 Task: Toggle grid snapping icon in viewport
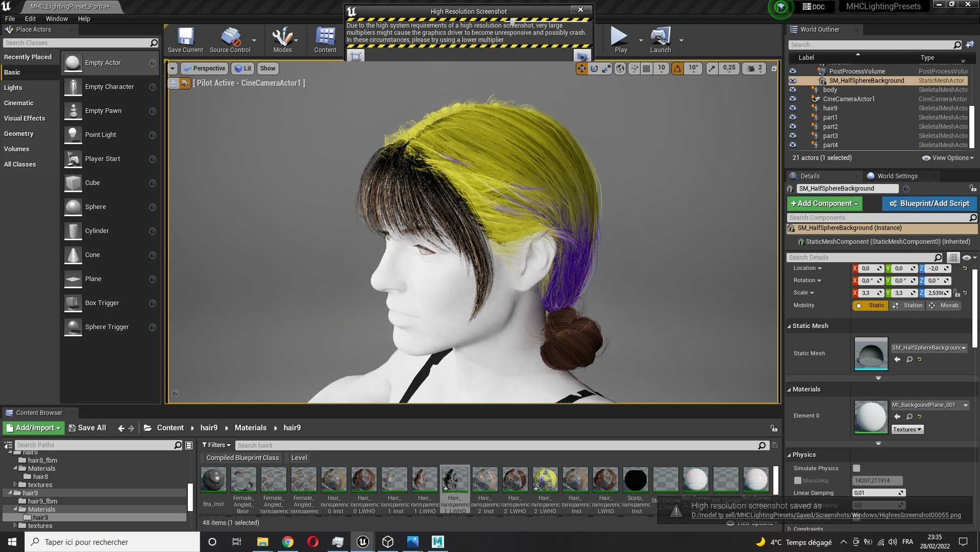(646, 68)
